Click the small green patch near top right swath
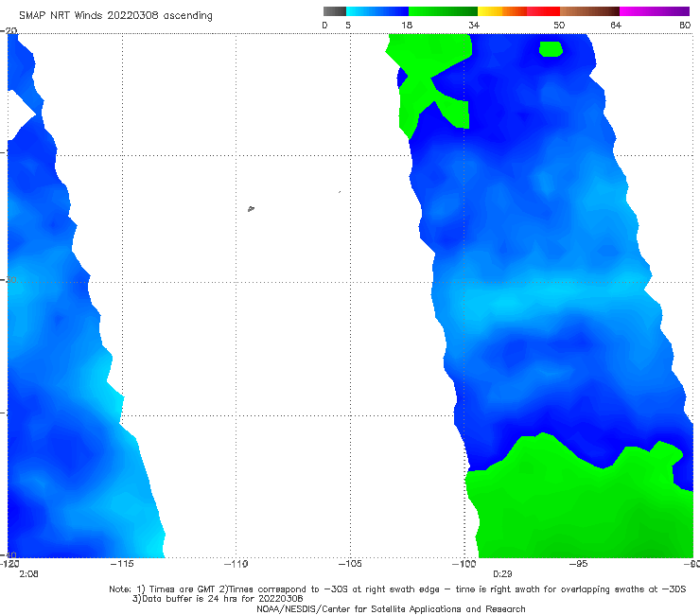 [551, 48]
